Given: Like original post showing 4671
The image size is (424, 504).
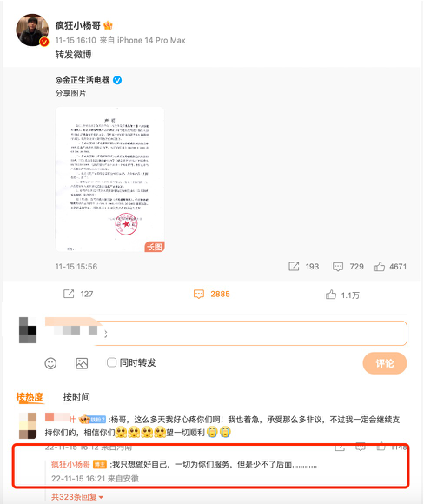Looking at the screenshot, I should (x=380, y=267).
